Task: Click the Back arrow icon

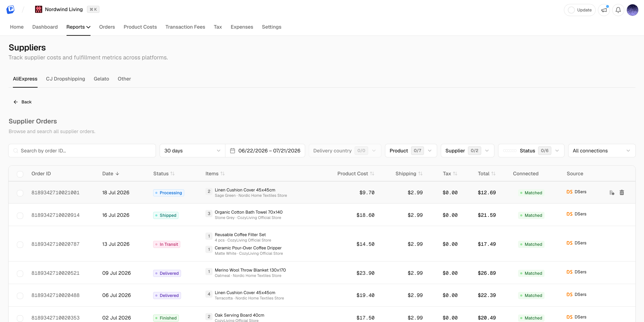Action: [x=16, y=102]
